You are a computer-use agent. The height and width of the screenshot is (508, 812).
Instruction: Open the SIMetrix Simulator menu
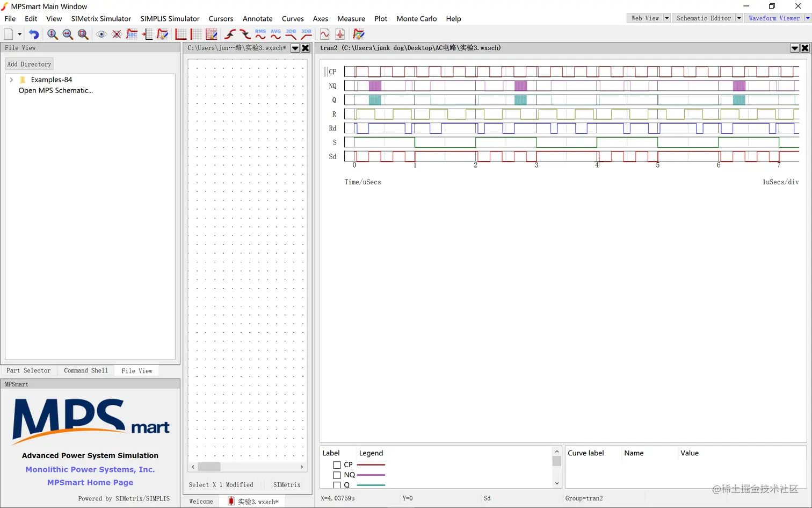[x=101, y=19]
